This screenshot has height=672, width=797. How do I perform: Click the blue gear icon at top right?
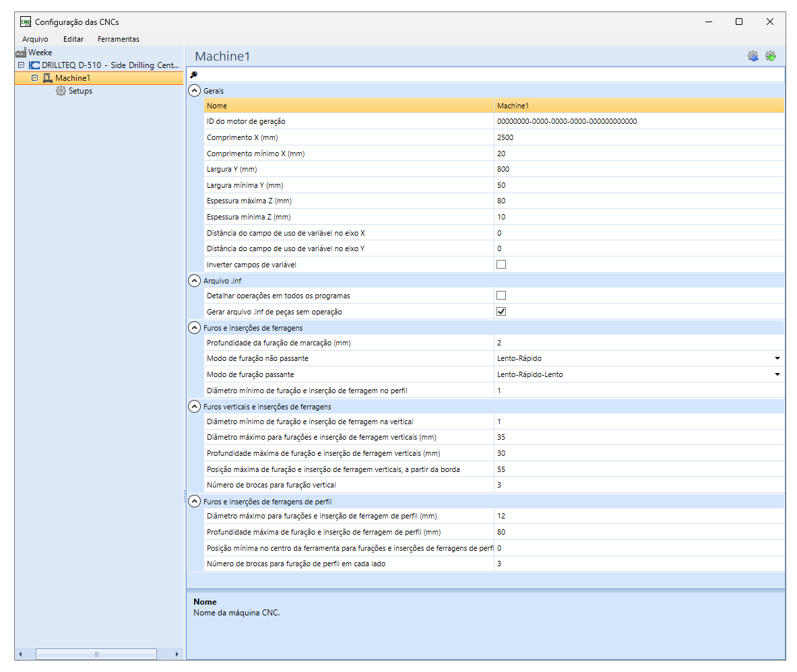click(x=753, y=57)
